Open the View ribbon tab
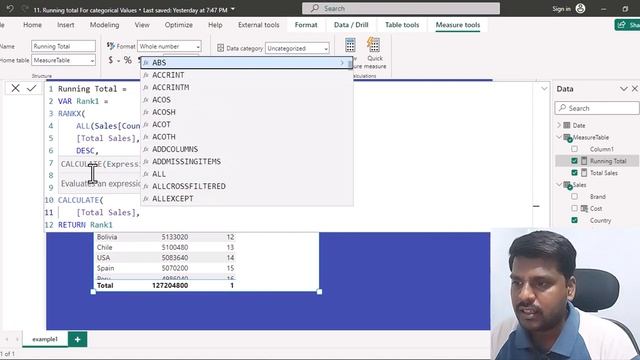Screen dimensions: 640x360 142,25
